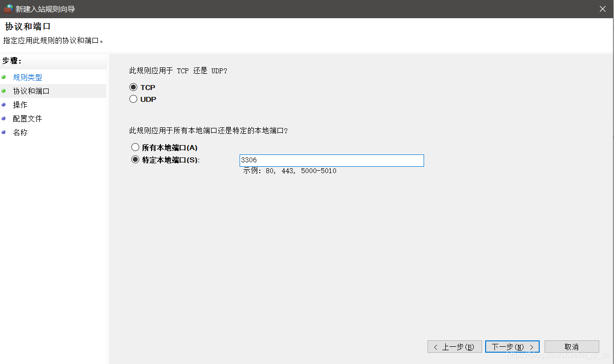This screenshot has height=364, width=614.
Task: Click the 示例: 80, 443, 5000-5010 hint text
Action: pyautogui.click(x=290, y=171)
